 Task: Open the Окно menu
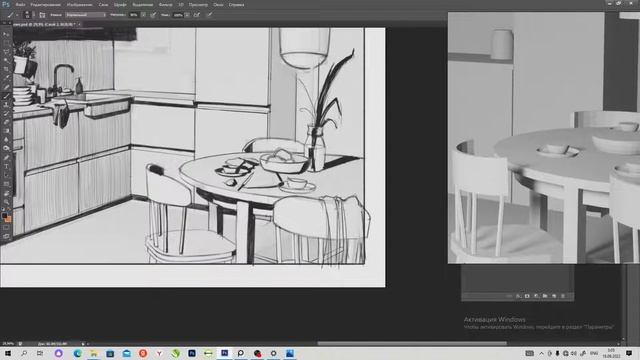tap(218, 5)
